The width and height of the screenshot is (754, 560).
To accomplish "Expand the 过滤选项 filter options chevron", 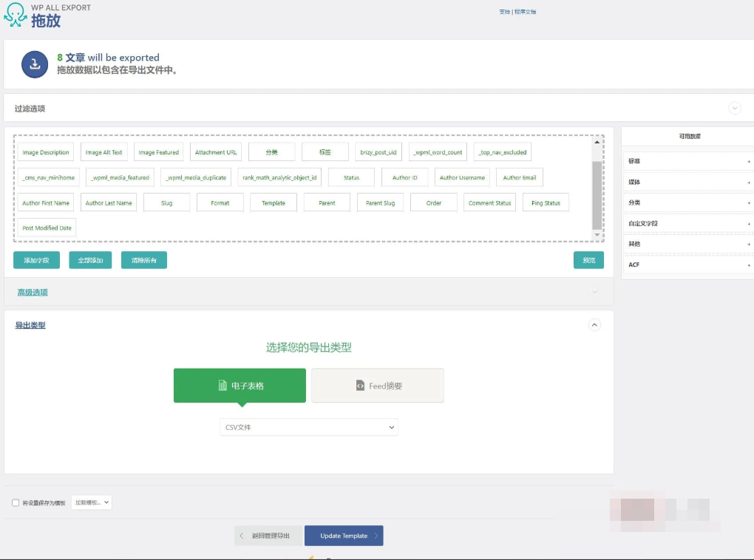I will click(x=734, y=108).
